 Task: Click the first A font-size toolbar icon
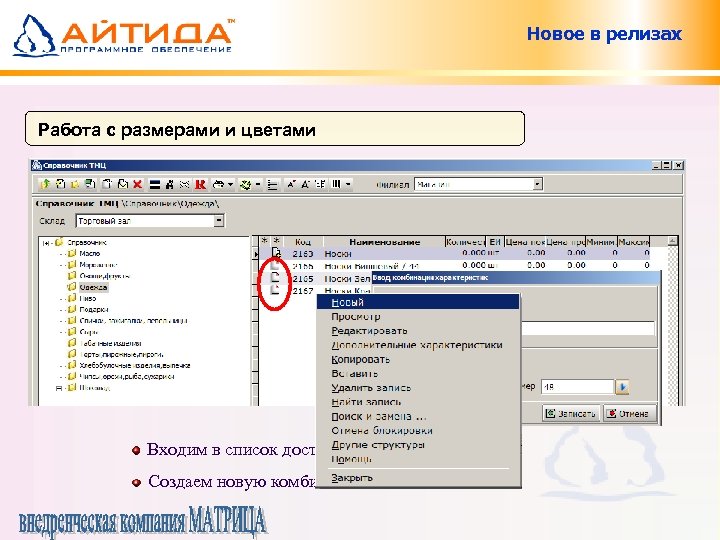(291, 184)
